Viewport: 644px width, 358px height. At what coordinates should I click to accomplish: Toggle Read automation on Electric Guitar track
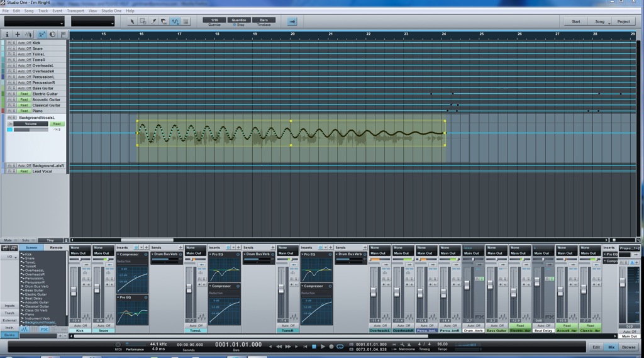point(24,94)
